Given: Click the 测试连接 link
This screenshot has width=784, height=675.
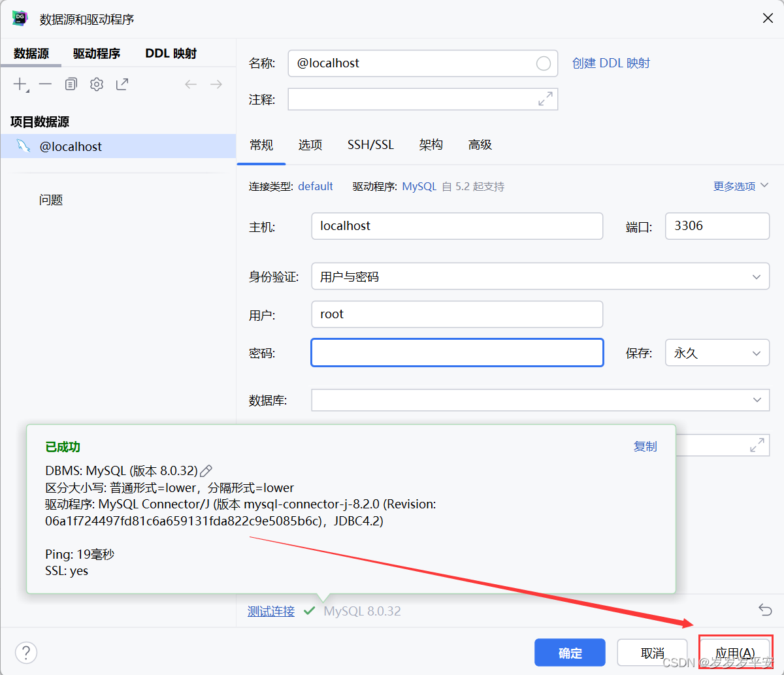Looking at the screenshot, I should click(x=271, y=611).
